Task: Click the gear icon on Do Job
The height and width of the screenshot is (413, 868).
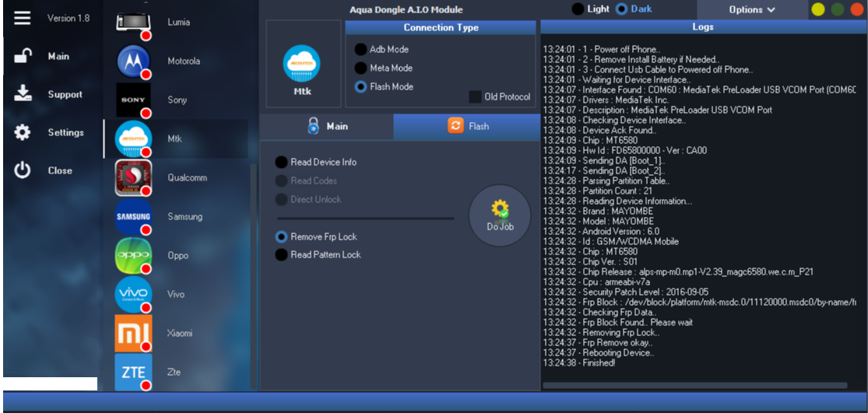Action: click(x=499, y=209)
